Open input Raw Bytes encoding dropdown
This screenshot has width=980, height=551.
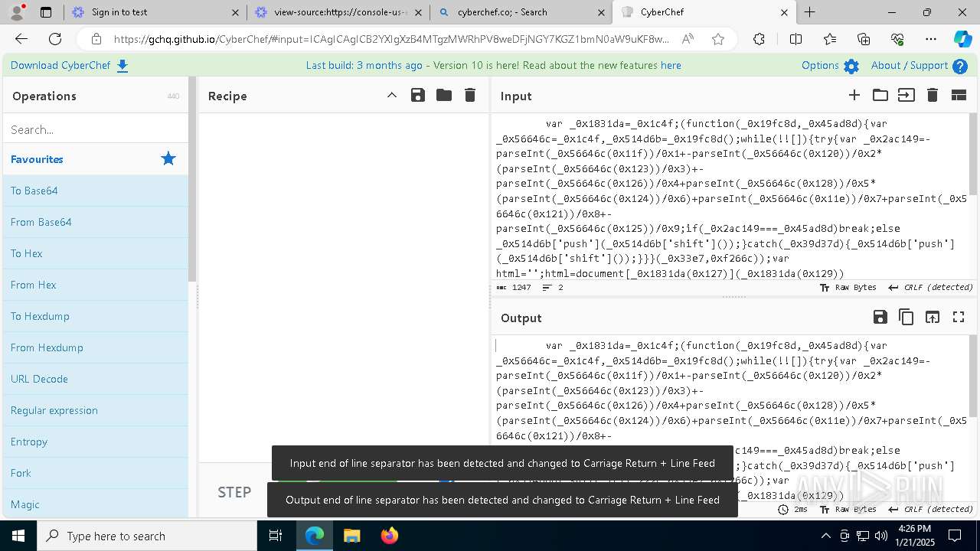tap(848, 288)
